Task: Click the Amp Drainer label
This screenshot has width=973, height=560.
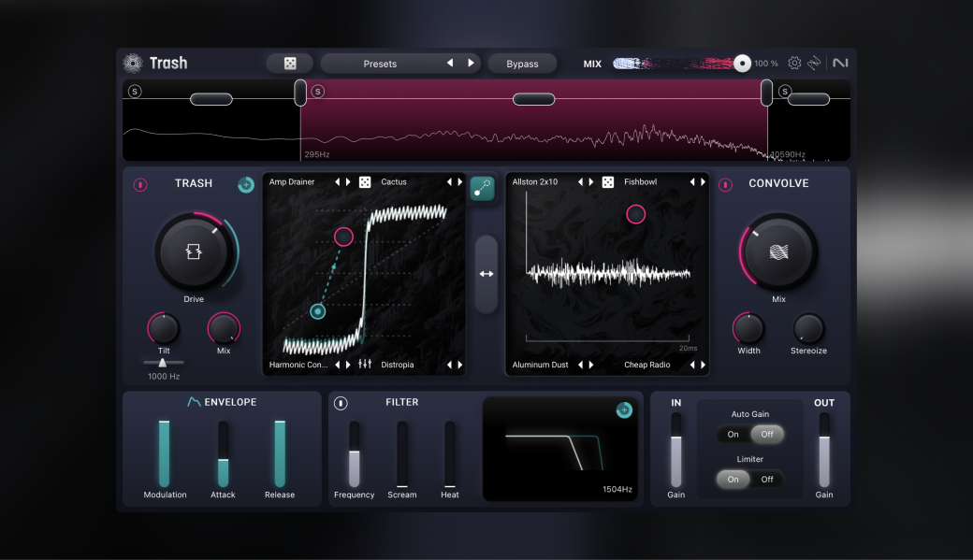Action: (292, 181)
